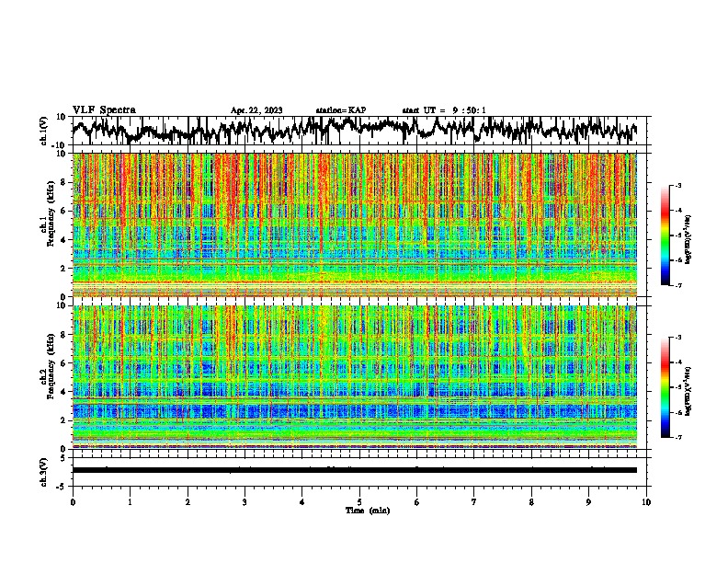Click the "-5" tick on ch.3(V) axis
This screenshot has height=563, width=728.
(63, 487)
